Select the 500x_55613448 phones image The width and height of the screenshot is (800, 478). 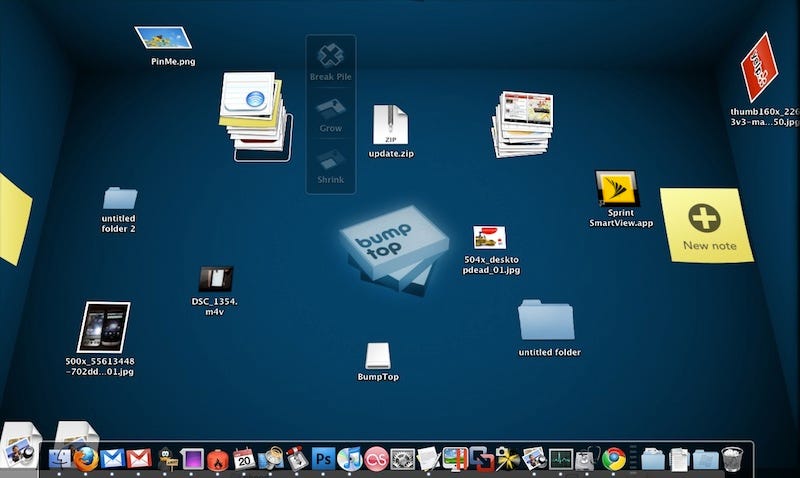pos(104,327)
